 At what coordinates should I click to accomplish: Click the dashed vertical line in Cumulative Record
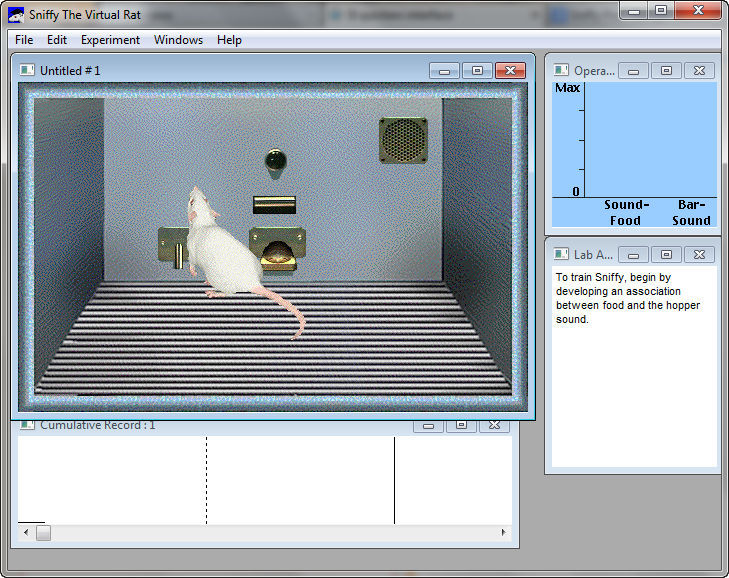tap(206, 480)
